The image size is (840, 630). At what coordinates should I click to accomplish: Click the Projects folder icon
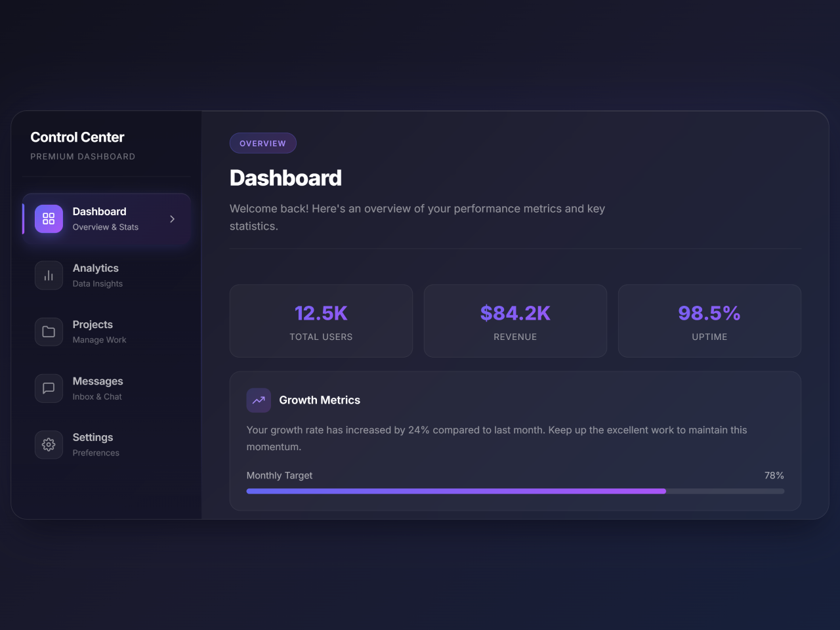click(49, 332)
